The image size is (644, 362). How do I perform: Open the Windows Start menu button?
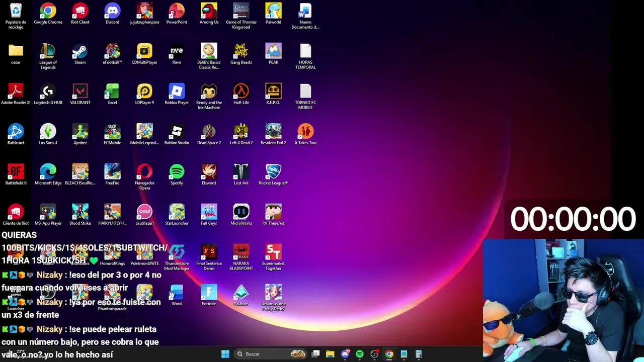pos(225,354)
